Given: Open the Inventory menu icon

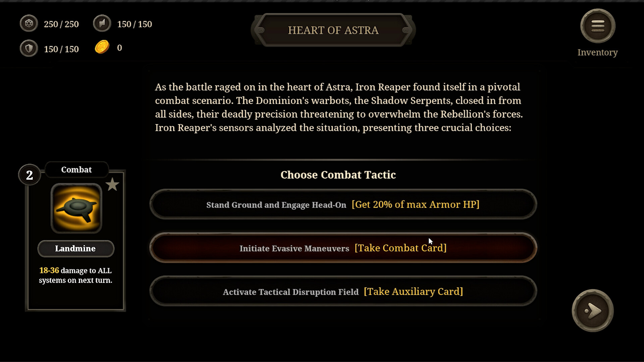Looking at the screenshot, I should (597, 26).
